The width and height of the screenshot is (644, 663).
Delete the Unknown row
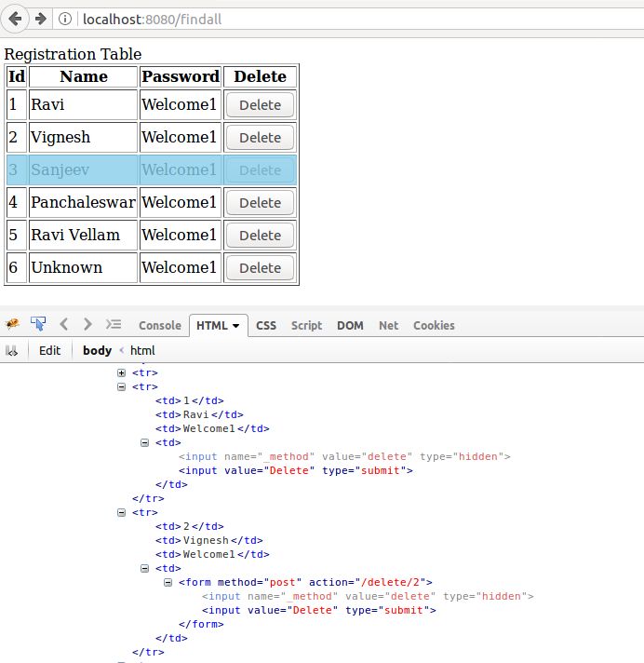[260, 267]
